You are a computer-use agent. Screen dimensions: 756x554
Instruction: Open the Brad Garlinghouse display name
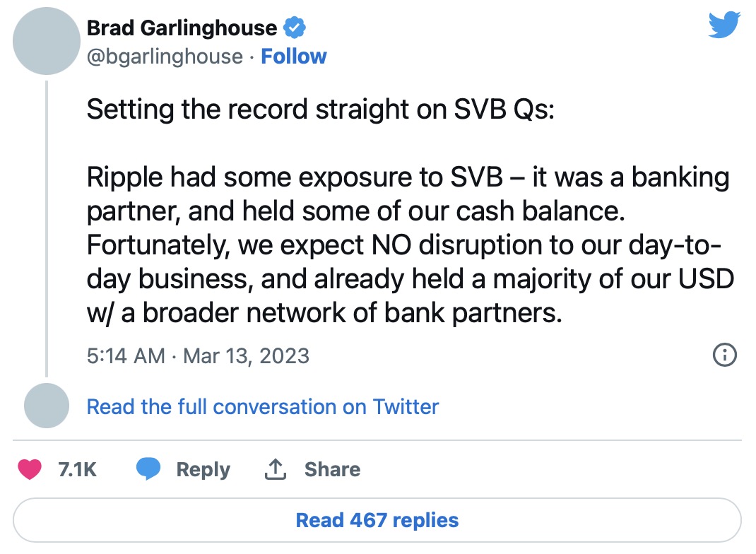(x=182, y=28)
